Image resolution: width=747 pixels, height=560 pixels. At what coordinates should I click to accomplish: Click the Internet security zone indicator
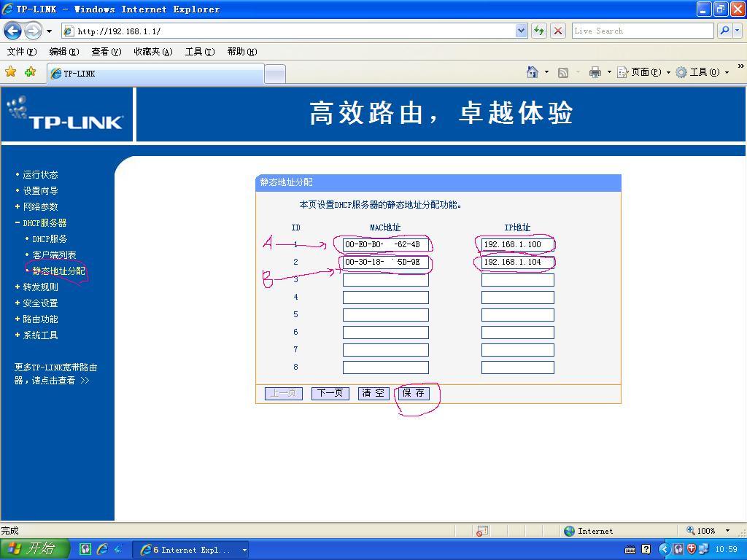(x=589, y=531)
